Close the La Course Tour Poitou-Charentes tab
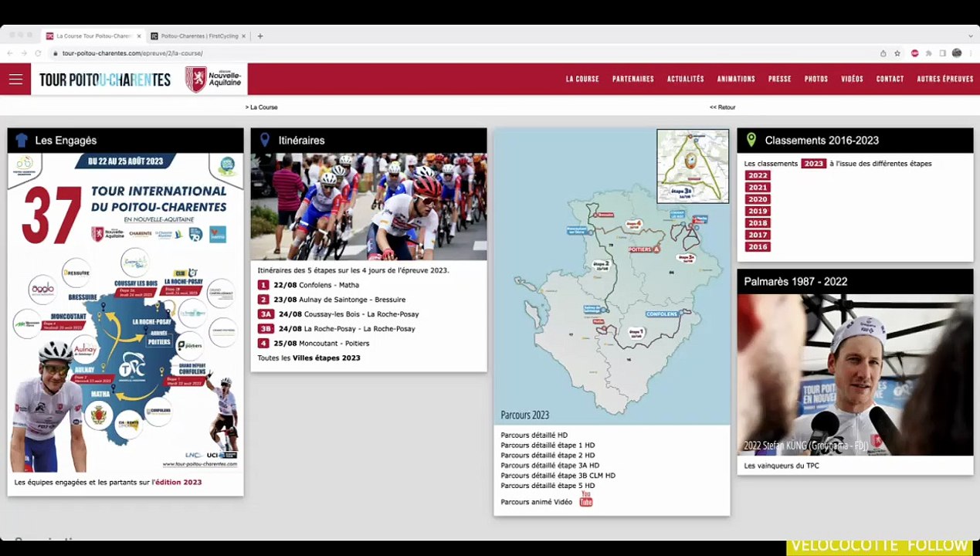This screenshot has height=556, width=980. click(139, 36)
